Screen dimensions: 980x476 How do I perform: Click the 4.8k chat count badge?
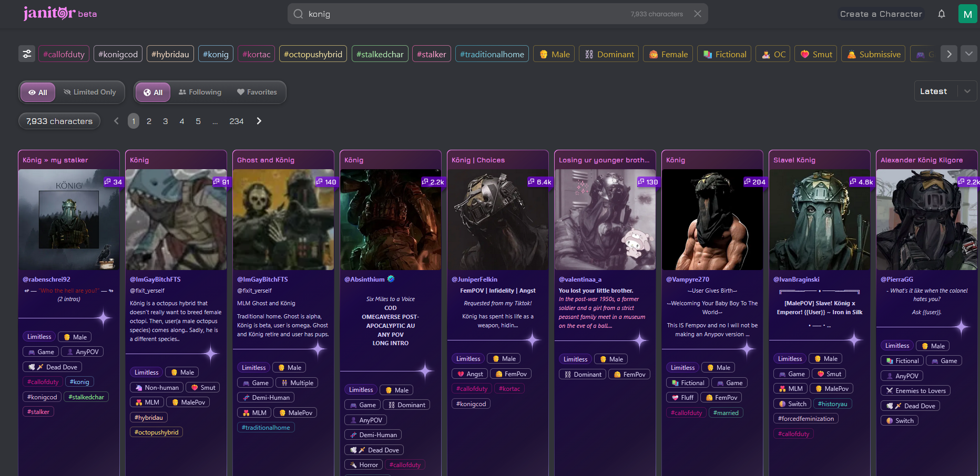pos(862,182)
